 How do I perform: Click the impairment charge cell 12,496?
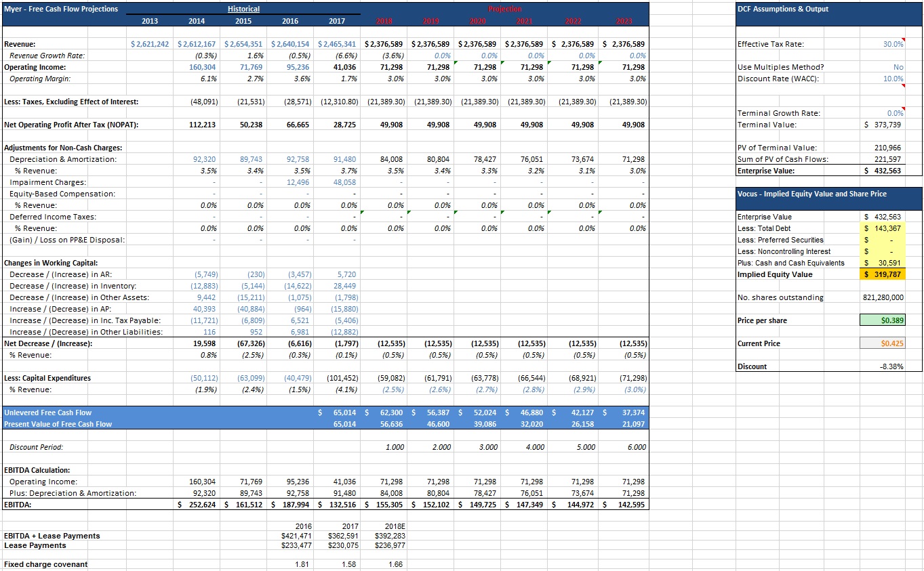point(298,182)
